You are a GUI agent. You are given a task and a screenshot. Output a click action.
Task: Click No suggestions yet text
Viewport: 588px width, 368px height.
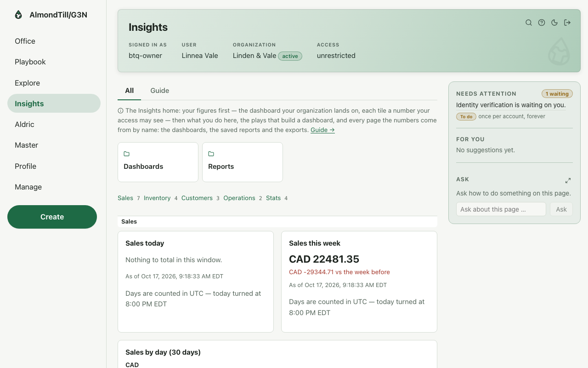tap(486, 150)
